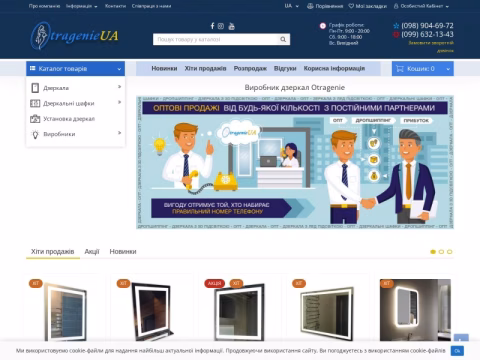Screen dimensions: 480x360
Task: Open the Facebook social icon
Action: coord(212,26)
